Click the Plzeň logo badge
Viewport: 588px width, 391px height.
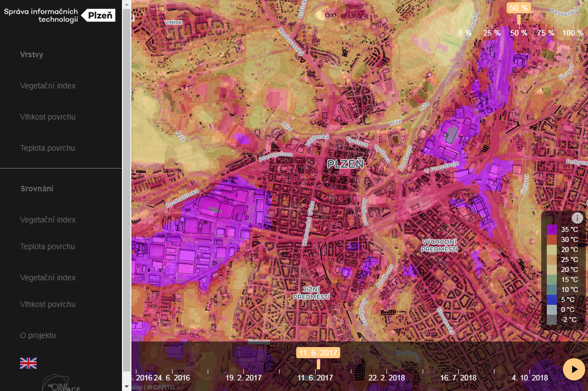pyautogui.click(x=99, y=16)
